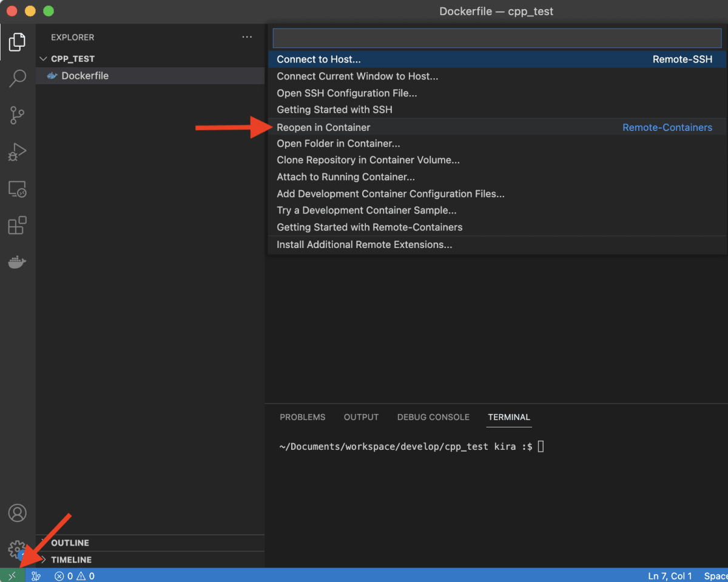The image size is (728, 582).
Task: Open the Extensions view
Action: point(17,225)
